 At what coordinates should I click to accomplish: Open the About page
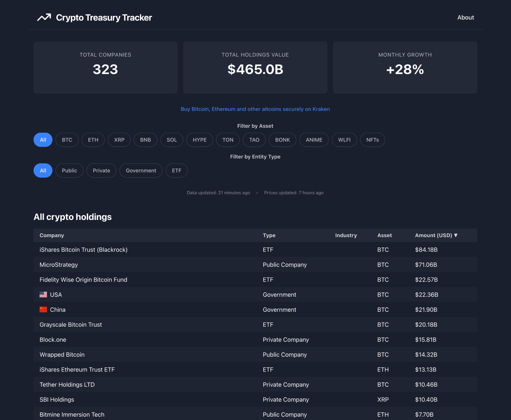[x=466, y=17]
